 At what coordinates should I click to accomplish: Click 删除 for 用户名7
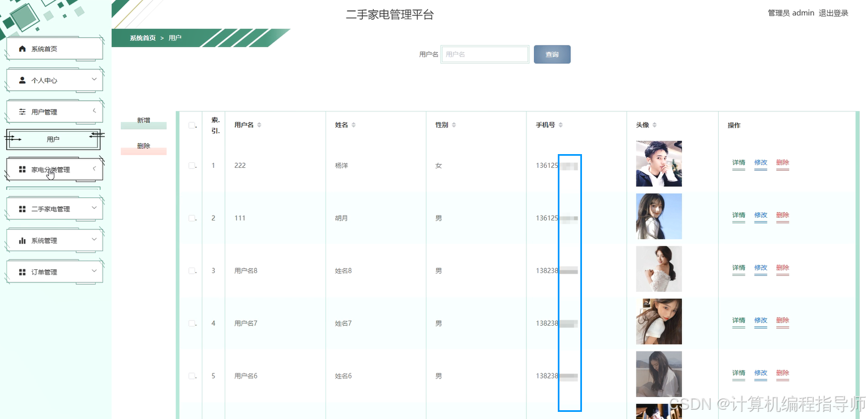pyautogui.click(x=782, y=321)
